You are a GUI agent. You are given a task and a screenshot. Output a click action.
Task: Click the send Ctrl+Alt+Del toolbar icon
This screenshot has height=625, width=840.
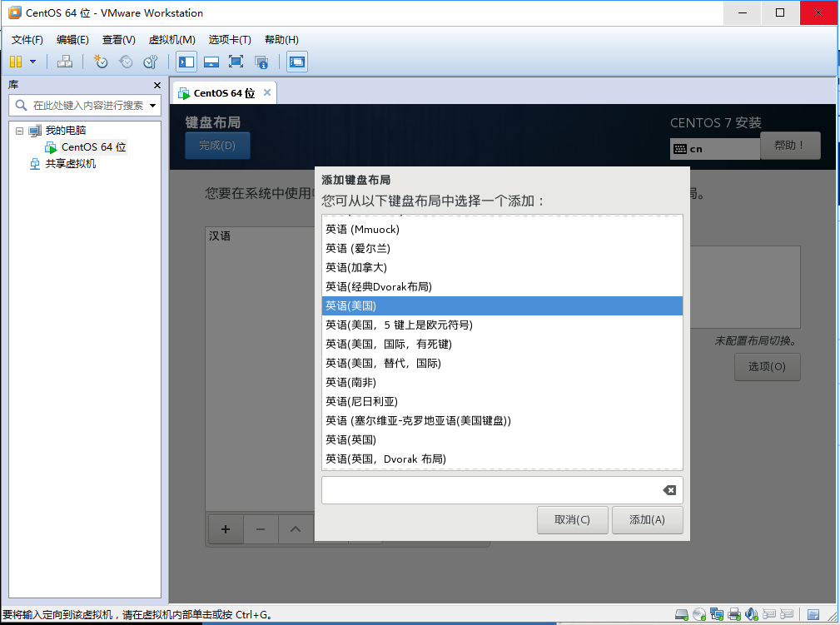[65, 62]
